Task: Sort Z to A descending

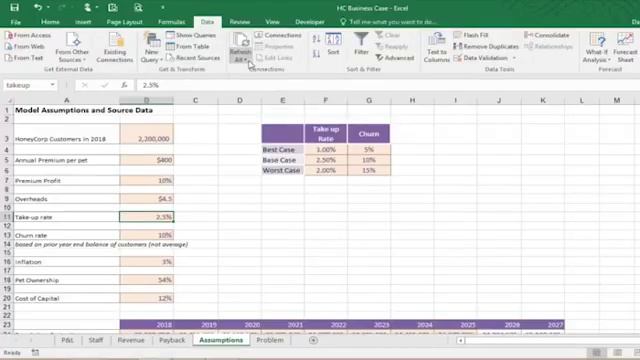Action: tap(316, 54)
